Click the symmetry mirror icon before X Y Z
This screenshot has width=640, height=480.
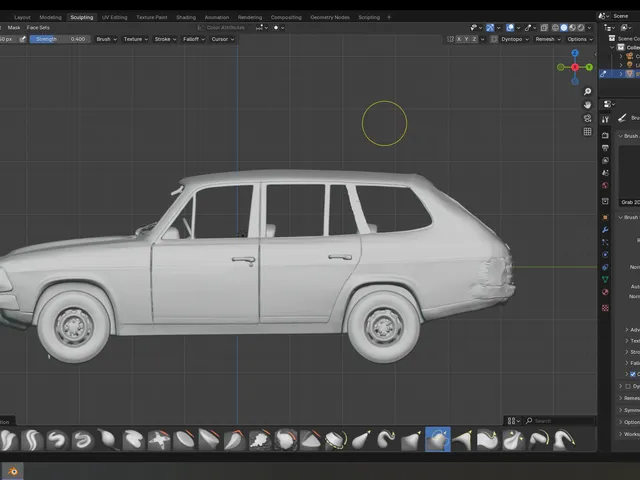point(450,39)
